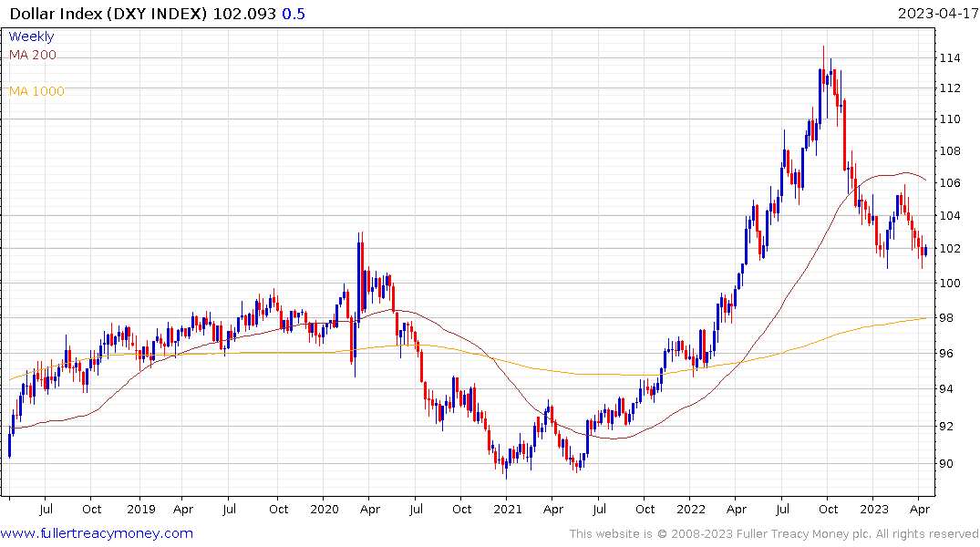Click the 2022 year label on time axis
The height and width of the screenshot is (547, 980).
pyautogui.click(x=691, y=509)
